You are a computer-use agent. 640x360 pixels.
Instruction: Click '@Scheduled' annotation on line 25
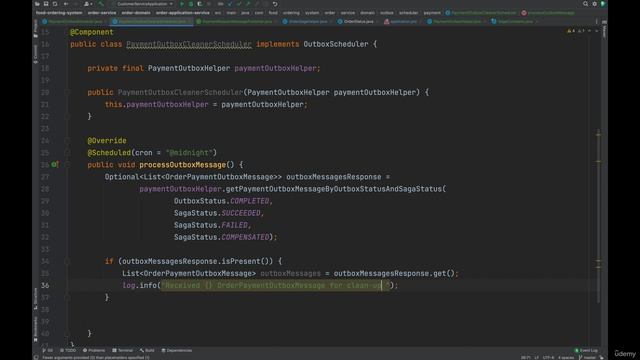(109, 153)
